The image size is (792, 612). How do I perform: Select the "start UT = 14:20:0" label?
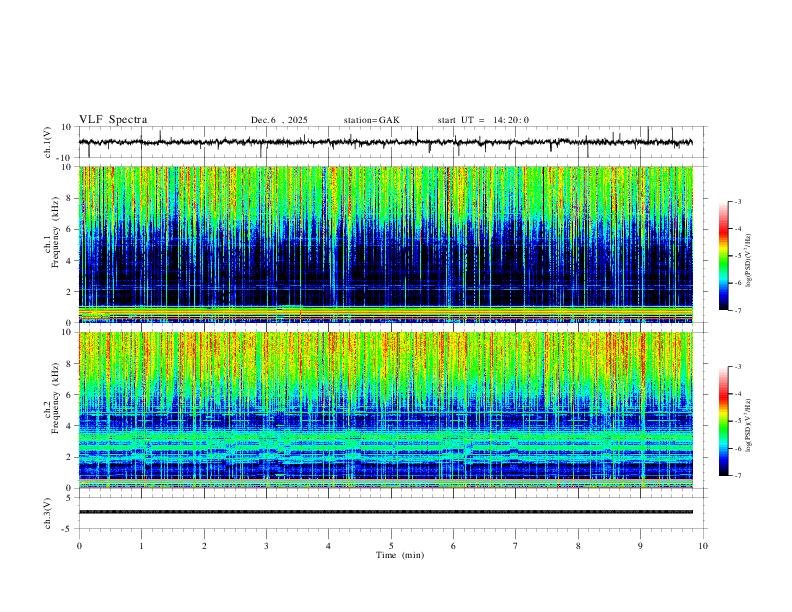pos(483,120)
